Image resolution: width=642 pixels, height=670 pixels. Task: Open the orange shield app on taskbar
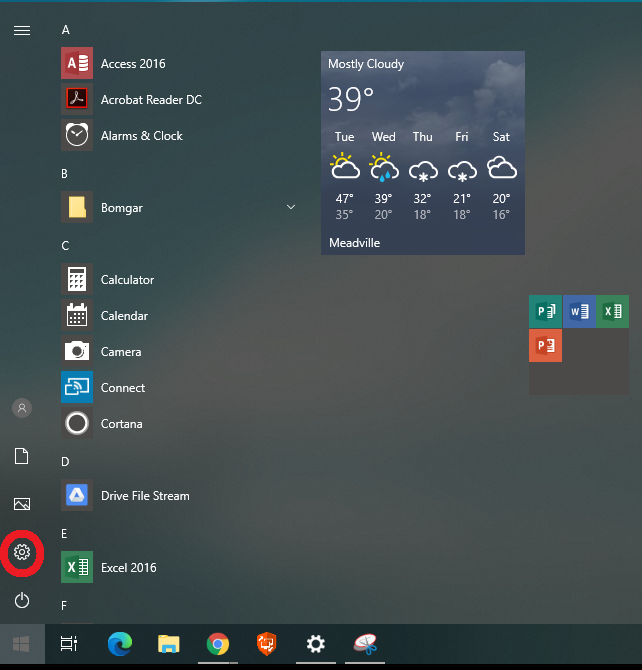pos(267,644)
